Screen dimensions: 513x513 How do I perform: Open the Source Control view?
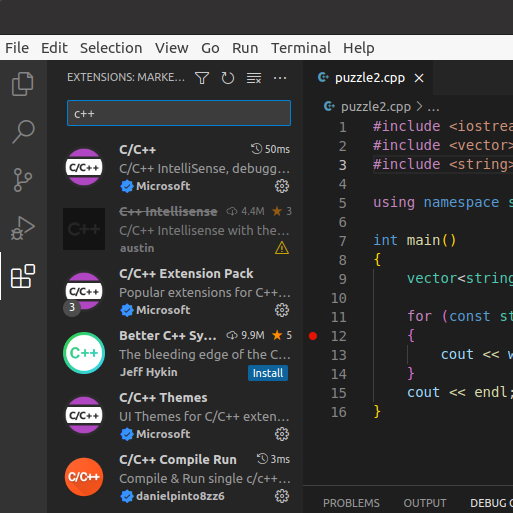point(23,180)
